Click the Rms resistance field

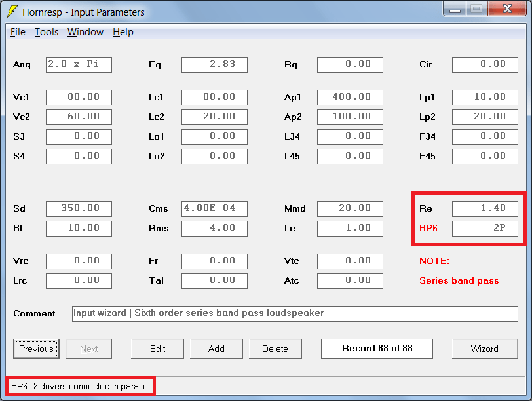point(214,228)
